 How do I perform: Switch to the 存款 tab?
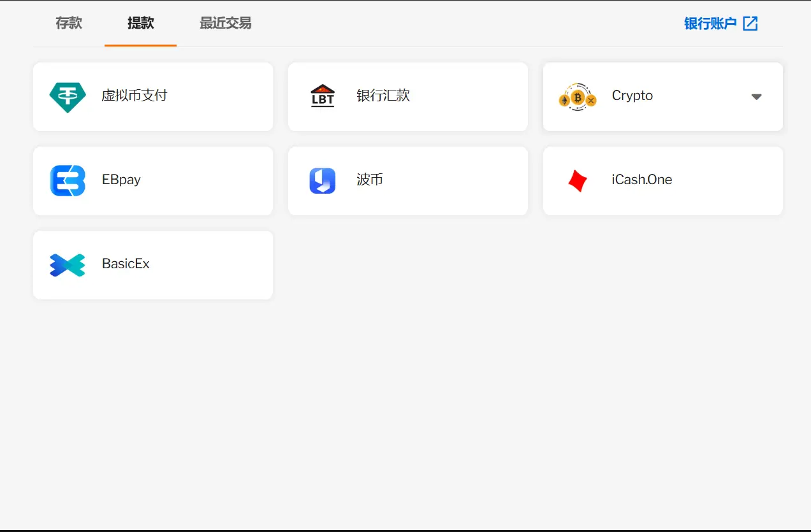point(68,23)
